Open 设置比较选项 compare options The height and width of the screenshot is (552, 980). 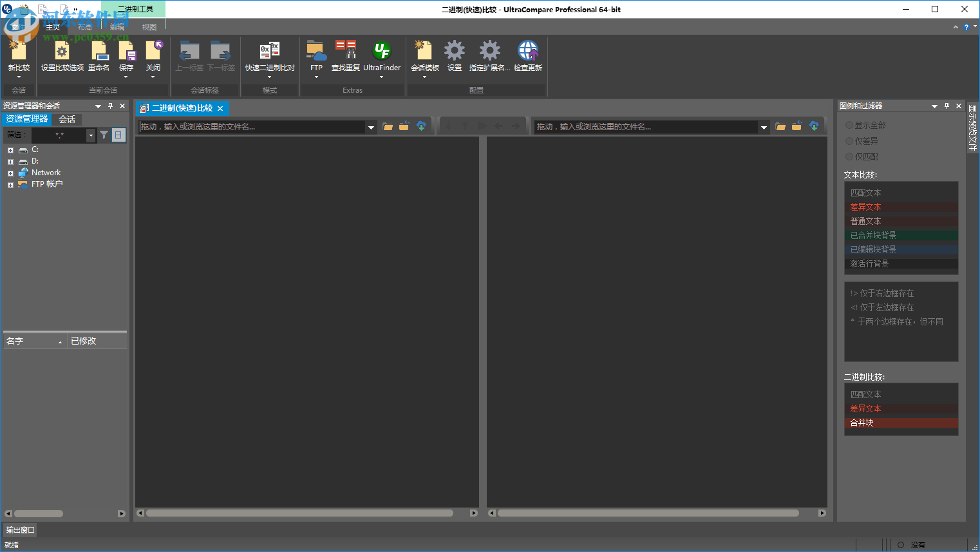pos(62,52)
